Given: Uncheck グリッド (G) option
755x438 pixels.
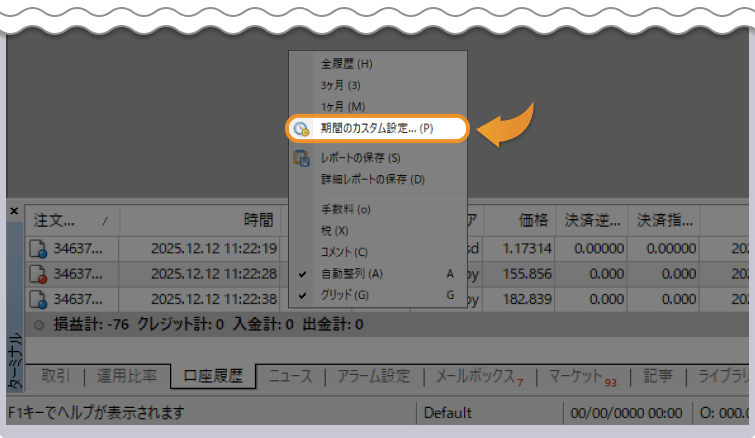Looking at the screenshot, I should pos(378,295).
